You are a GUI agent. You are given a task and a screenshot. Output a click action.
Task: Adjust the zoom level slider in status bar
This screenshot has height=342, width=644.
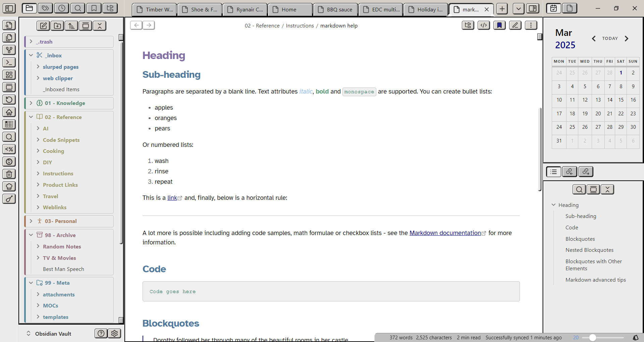603,338
